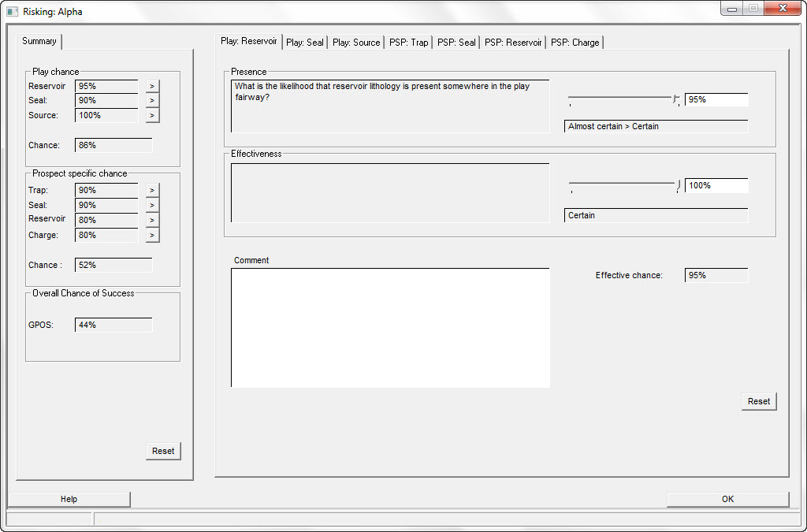The height and width of the screenshot is (532, 807).
Task: Click Reset button below Effective chance
Action: pyautogui.click(x=759, y=401)
